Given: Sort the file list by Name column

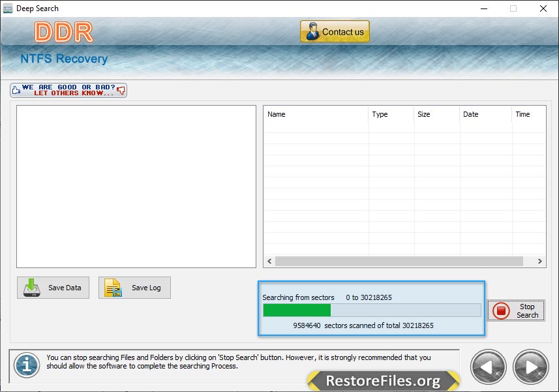Looking at the screenshot, I should (x=316, y=114).
